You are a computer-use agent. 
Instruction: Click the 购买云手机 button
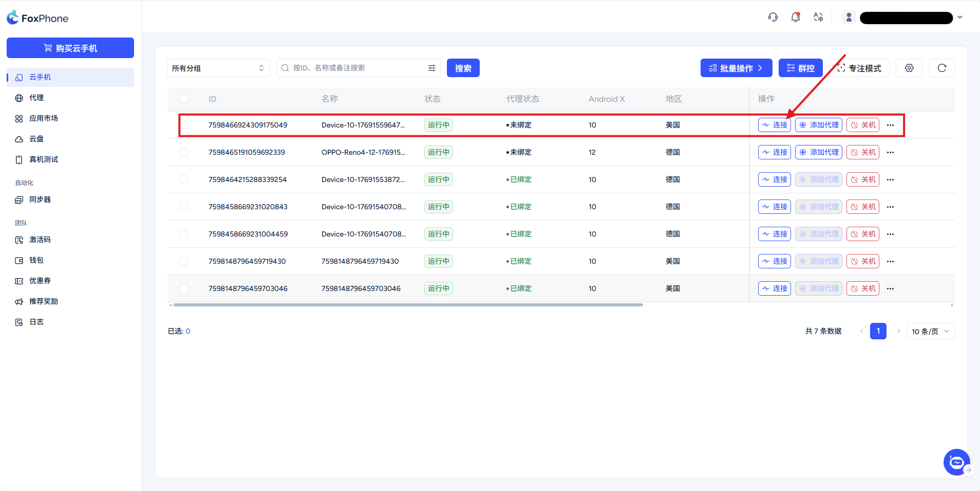[70, 48]
